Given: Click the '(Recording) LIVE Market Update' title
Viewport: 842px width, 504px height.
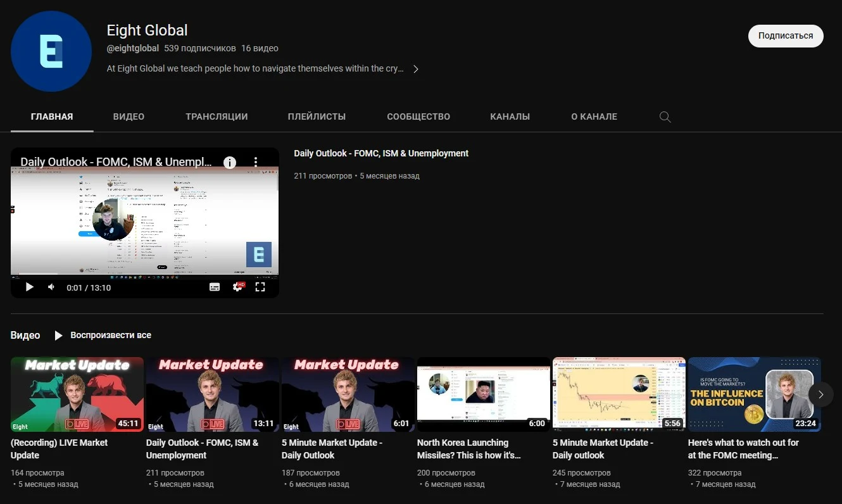Looking at the screenshot, I should tap(60, 449).
